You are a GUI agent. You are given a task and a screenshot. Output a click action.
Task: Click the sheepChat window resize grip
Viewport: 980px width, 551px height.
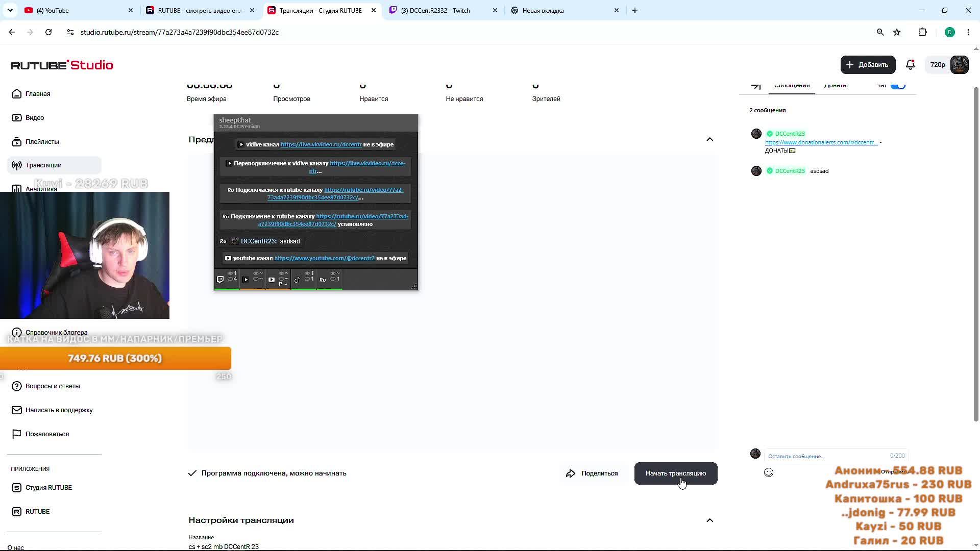tap(414, 287)
